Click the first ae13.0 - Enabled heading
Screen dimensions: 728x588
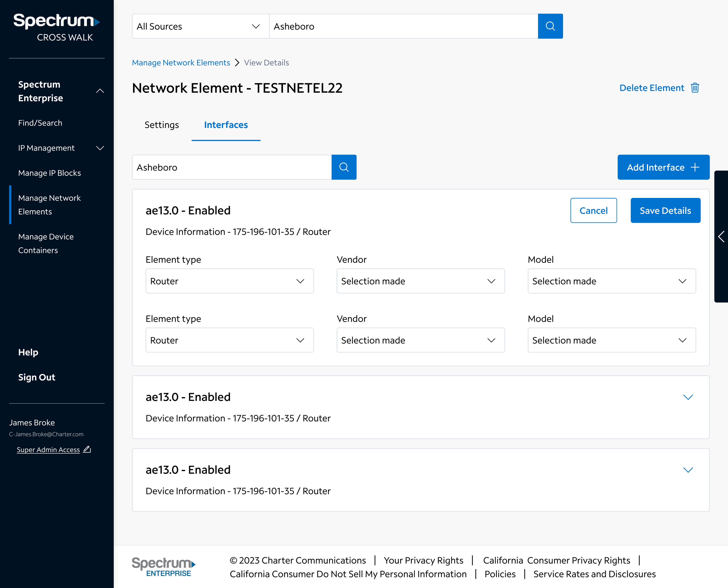[x=188, y=210]
